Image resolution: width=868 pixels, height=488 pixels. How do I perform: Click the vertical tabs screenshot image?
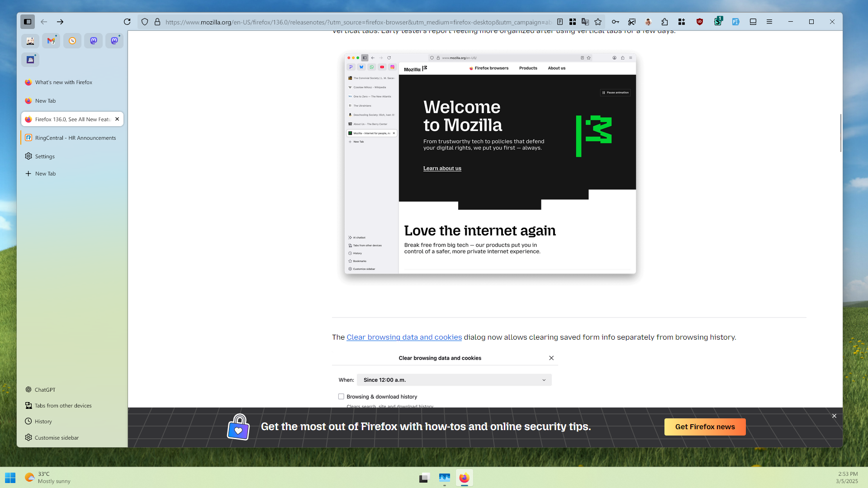pyautogui.click(x=490, y=163)
